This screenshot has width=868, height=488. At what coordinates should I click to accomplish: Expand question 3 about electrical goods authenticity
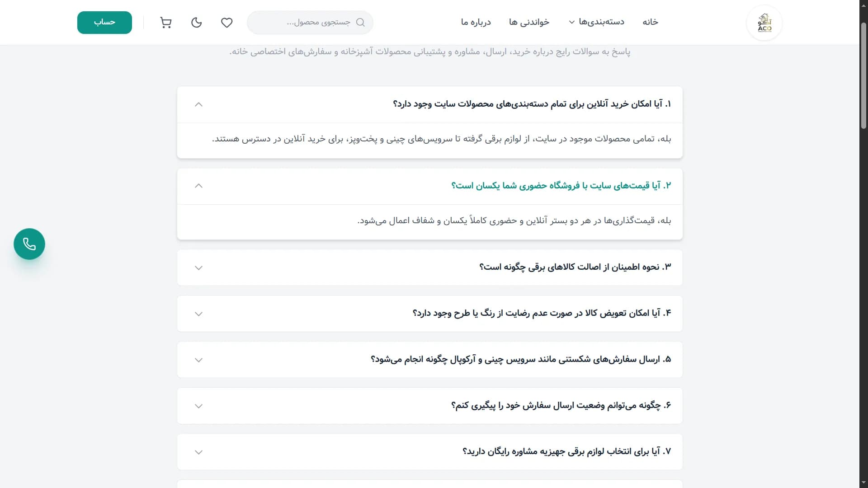click(429, 267)
